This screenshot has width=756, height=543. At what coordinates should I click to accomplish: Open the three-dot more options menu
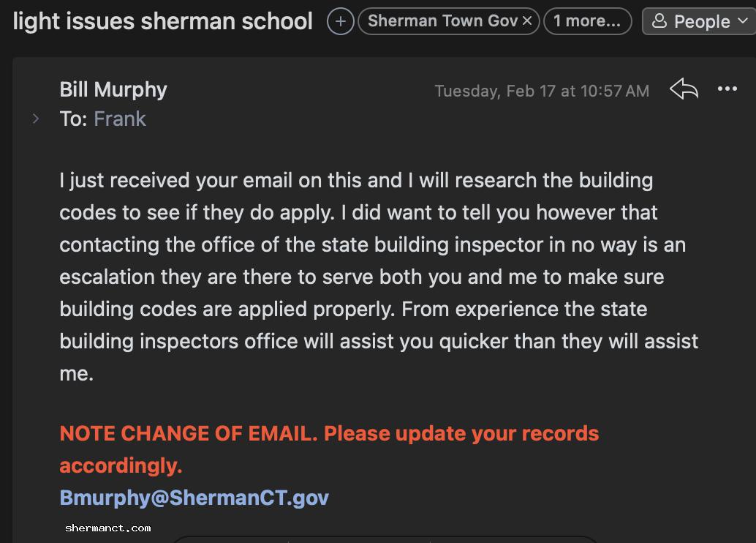727,89
